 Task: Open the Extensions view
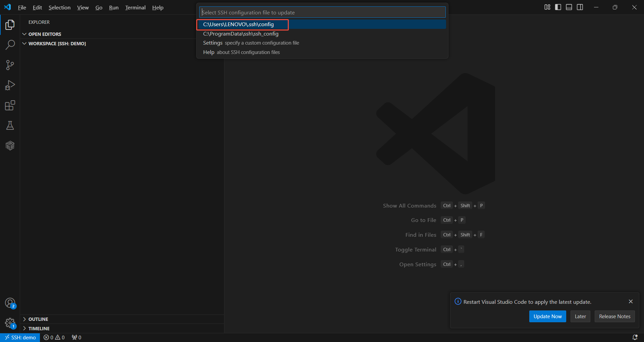click(10, 106)
